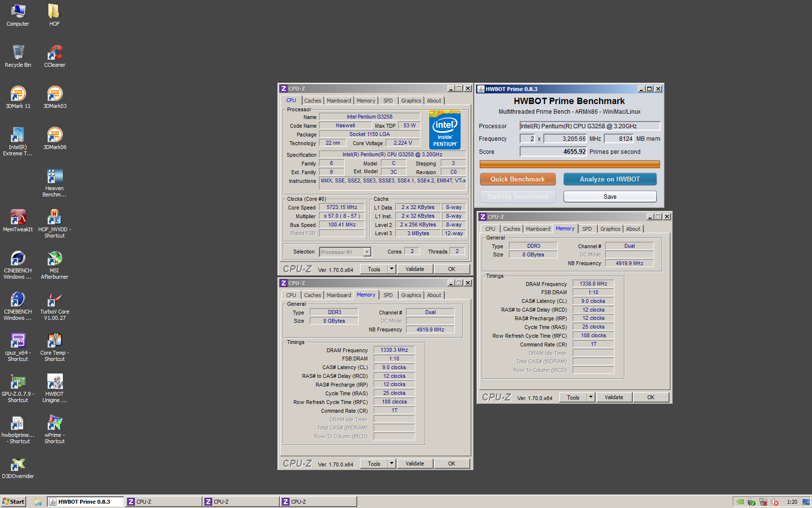Click the Intel Pentium logo in CPU-Z
812x508 pixels.
[x=445, y=130]
